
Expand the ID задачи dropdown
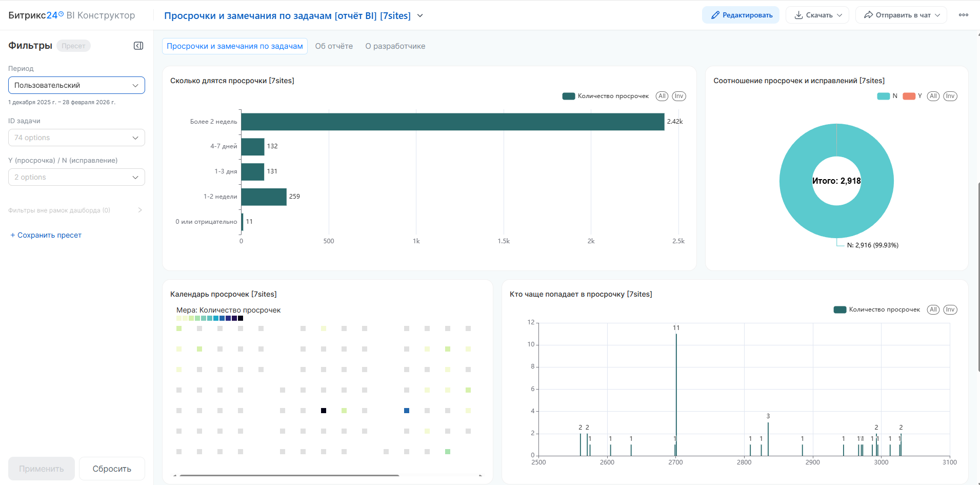point(76,138)
